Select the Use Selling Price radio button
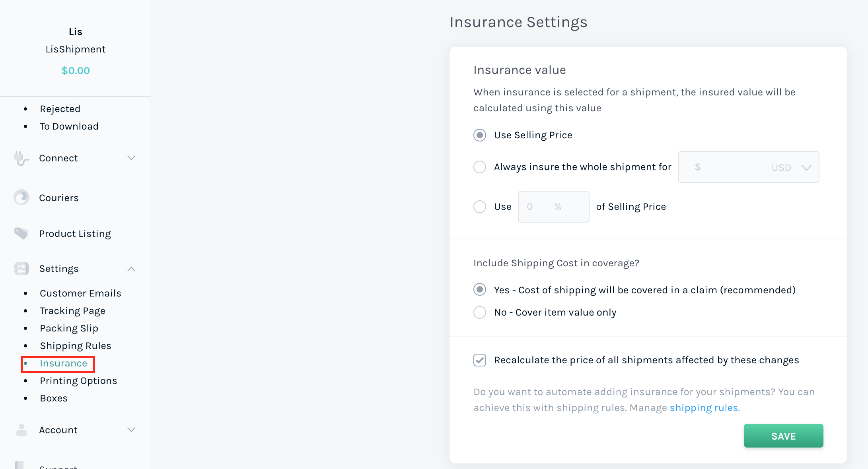868x469 pixels. point(480,135)
